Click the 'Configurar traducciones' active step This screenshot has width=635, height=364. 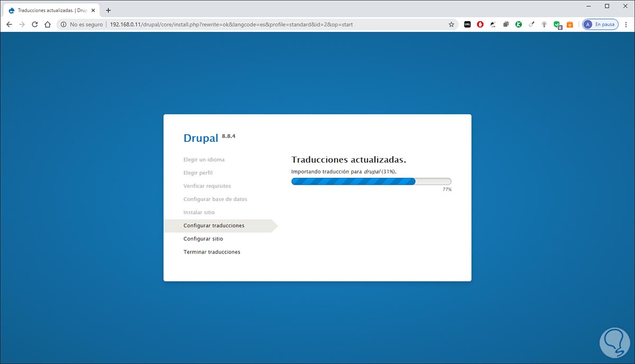pos(221,226)
